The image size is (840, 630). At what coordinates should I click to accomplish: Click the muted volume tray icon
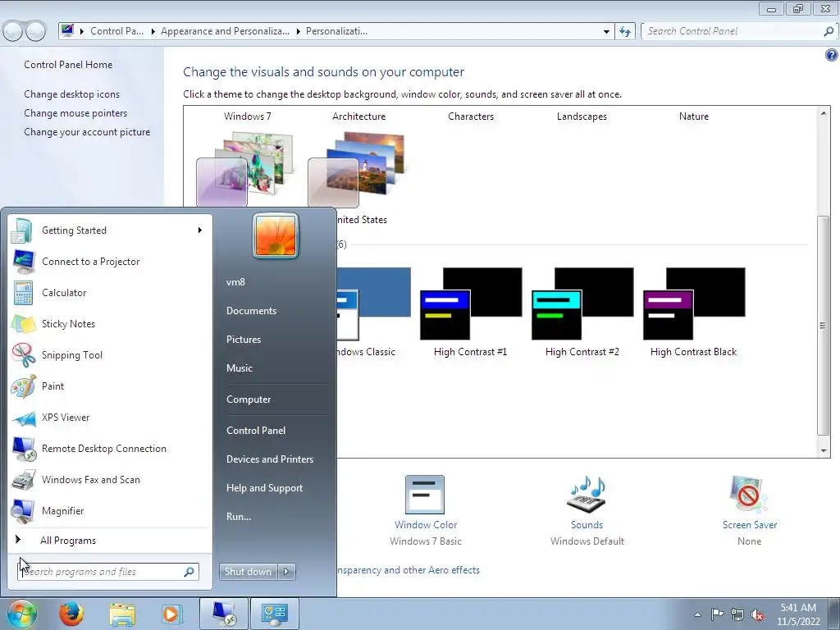(x=757, y=614)
